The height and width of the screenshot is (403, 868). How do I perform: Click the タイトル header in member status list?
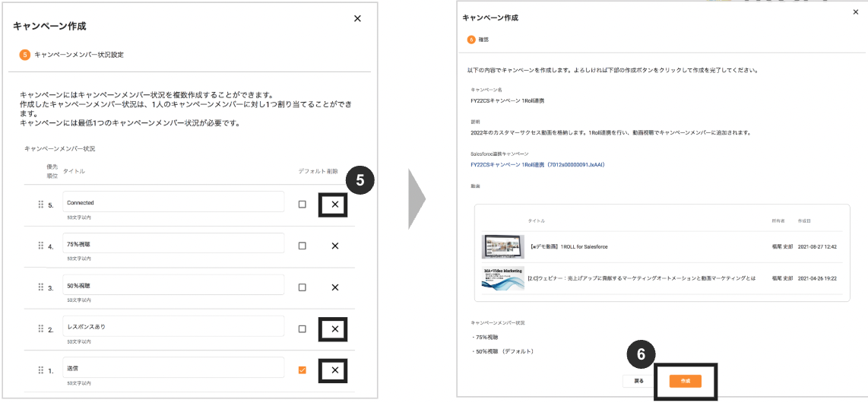(74, 172)
